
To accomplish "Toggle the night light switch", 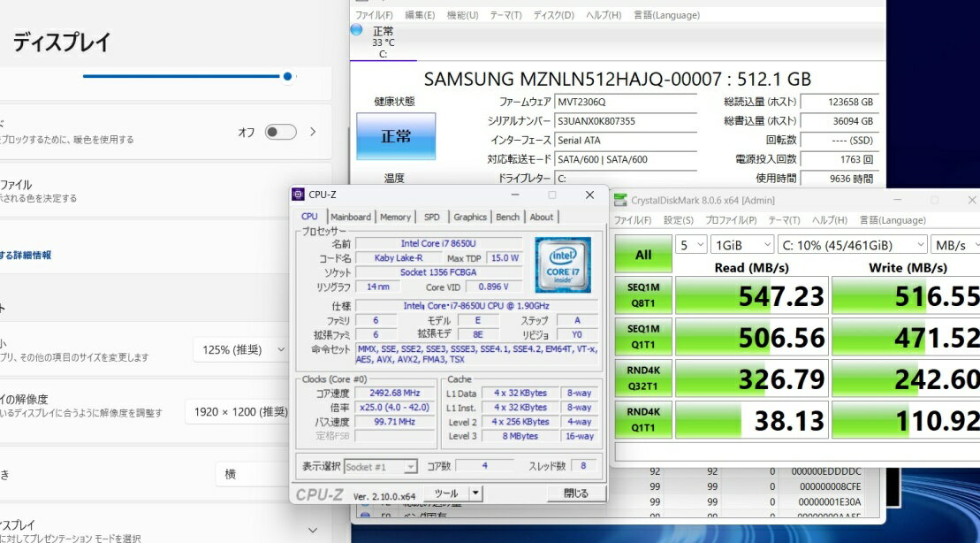I will click(x=280, y=132).
